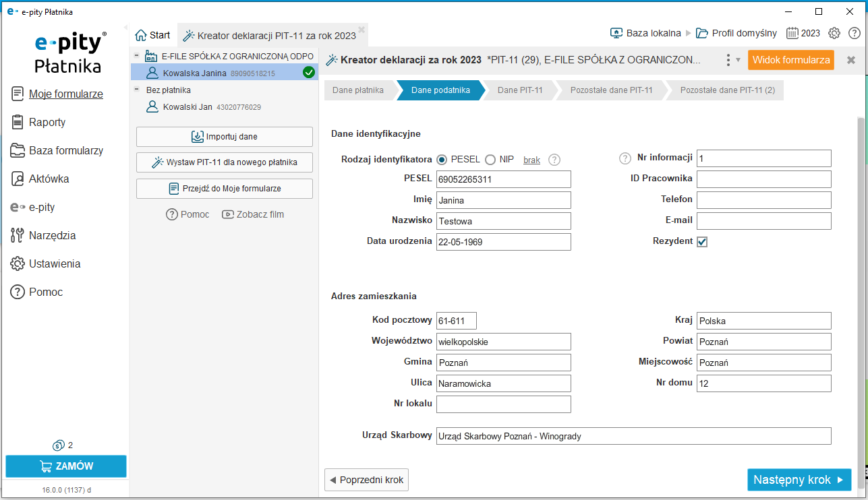Collapse the E-FILE SPÓŁKA tree node
The image size is (868, 500).
(137, 56)
